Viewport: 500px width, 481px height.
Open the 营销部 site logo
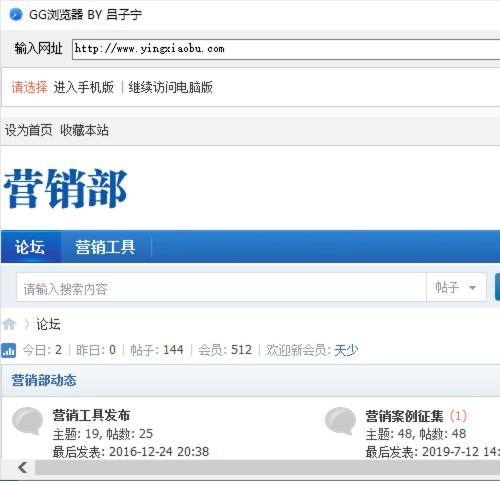tap(65, 189)
